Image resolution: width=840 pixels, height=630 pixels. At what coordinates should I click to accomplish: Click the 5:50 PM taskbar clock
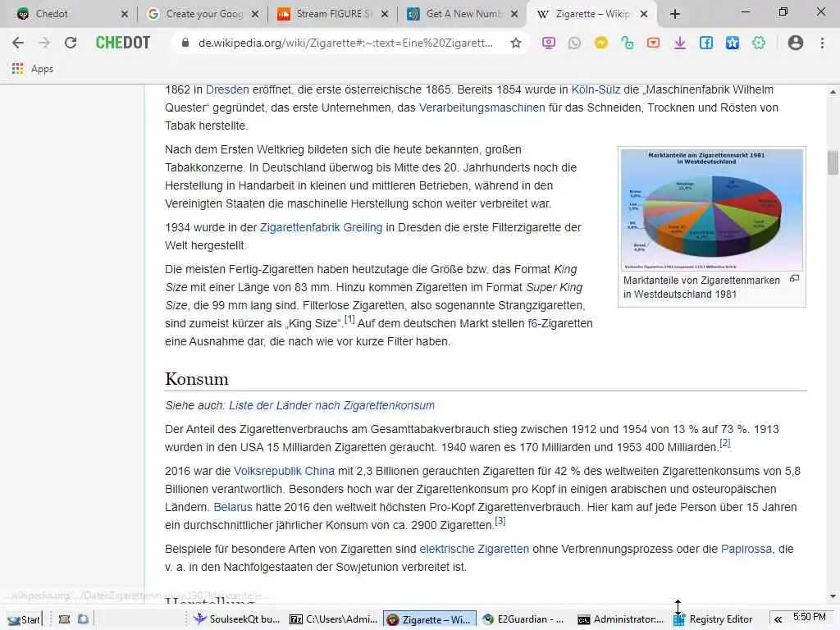(810, 617)
